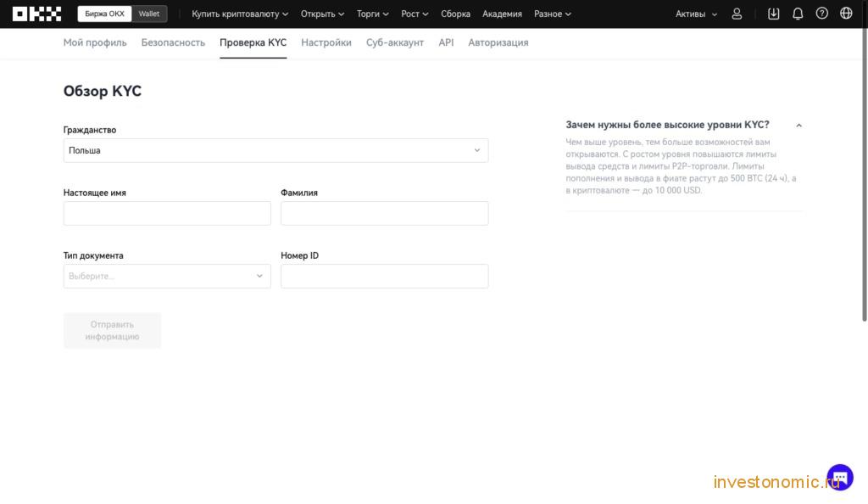Image resolution: width=868 pixels, height=504 pixels.
Task: Go to Мой профиль tab
Action: click(95, 42)
